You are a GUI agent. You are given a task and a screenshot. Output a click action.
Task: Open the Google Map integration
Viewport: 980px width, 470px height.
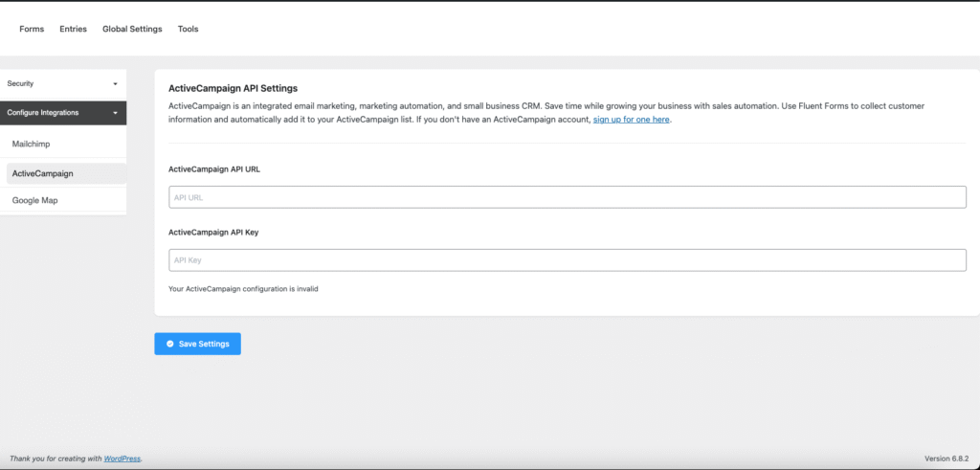[x=34, y=201]
